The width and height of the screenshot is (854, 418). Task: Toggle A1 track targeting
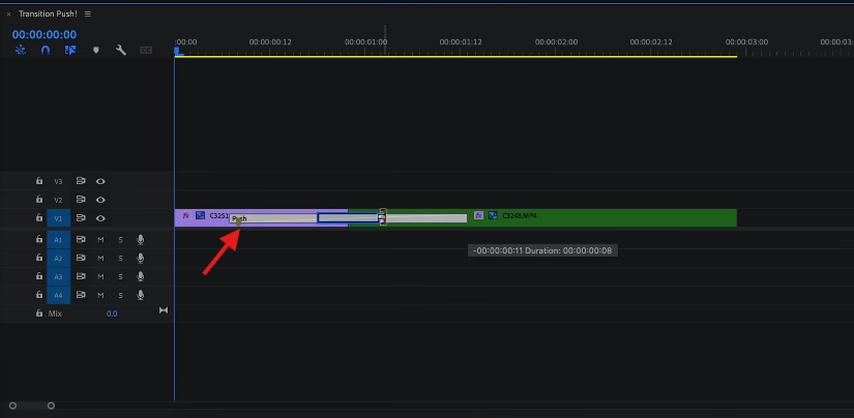click(x=58, y=240)
